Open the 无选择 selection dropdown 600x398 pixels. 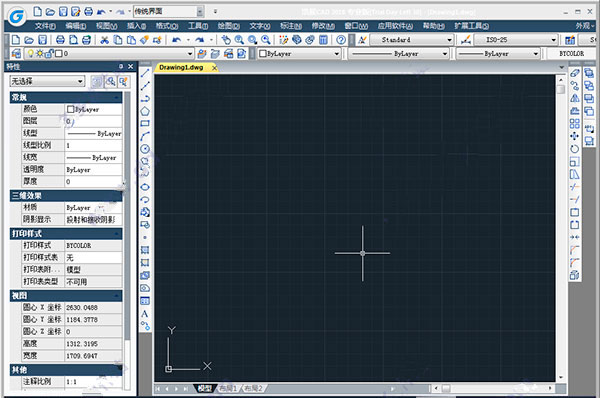tap(47, 81)
